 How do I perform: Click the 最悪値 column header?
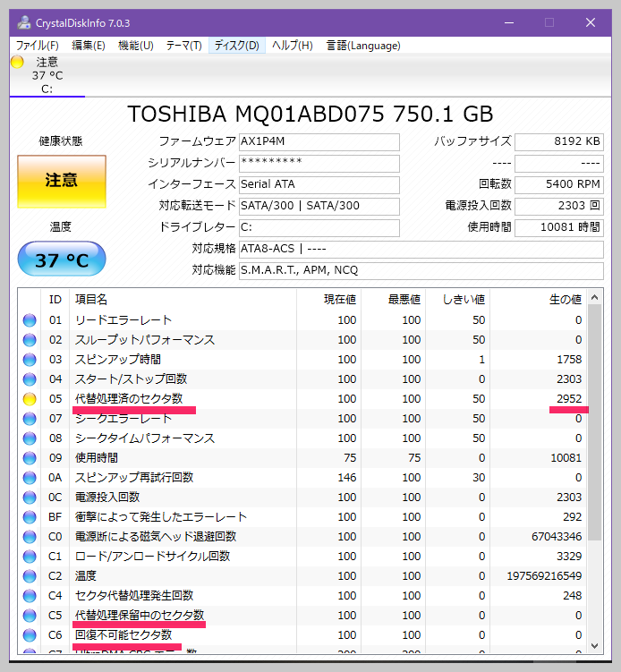coord(394,299)
